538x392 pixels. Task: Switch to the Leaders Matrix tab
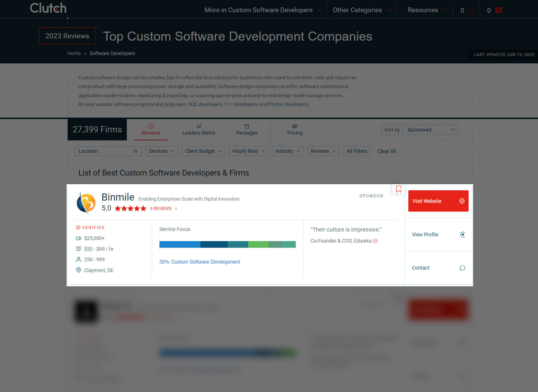199,130
